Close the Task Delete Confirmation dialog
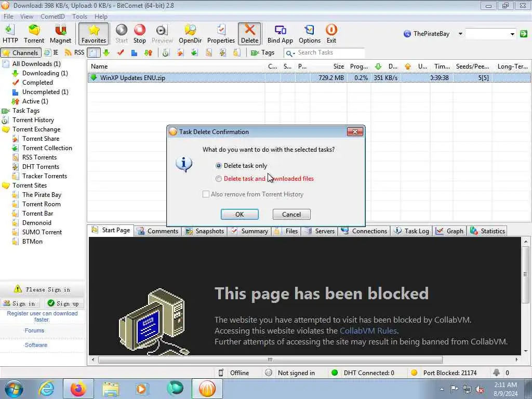Image resolution: width=532 pixels, height=399 pixels. tap(355, 131)
